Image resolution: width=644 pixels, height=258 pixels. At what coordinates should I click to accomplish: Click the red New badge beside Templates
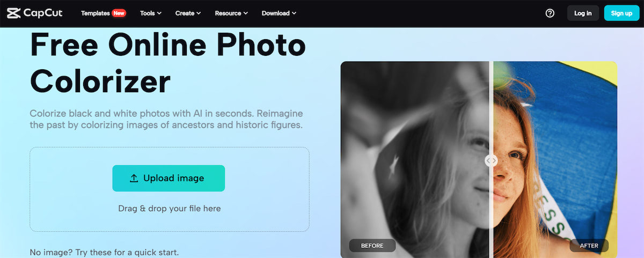[x=119, y=13]
